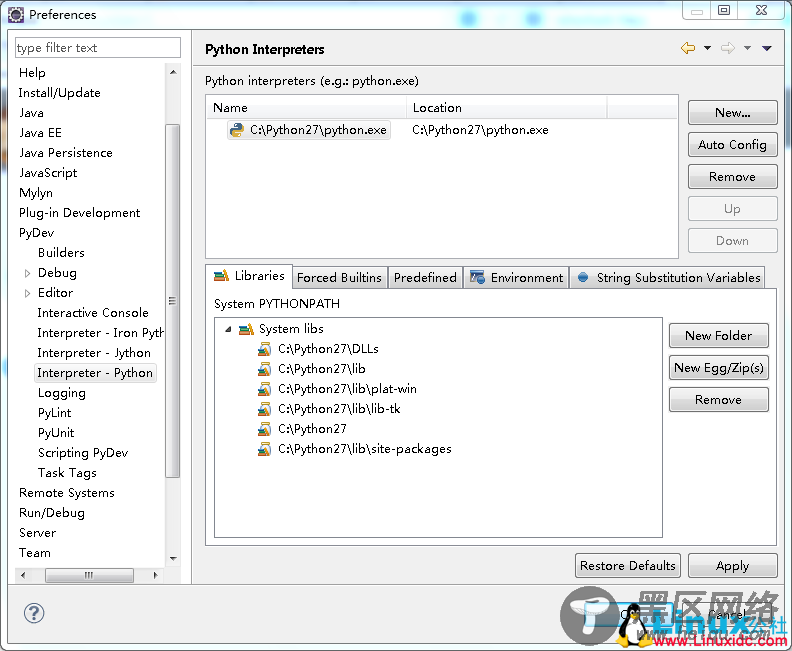Viewport: 792px width, 651px height.
Task: Click the Libraries tab icon
Action: tap(221, 276)
